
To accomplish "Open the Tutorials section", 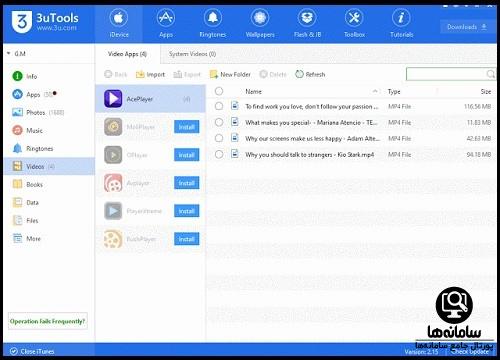I will pos(401,24).
